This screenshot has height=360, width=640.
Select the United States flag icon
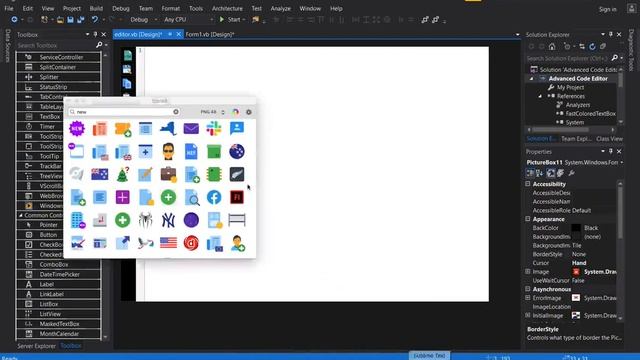pos(168,243)
